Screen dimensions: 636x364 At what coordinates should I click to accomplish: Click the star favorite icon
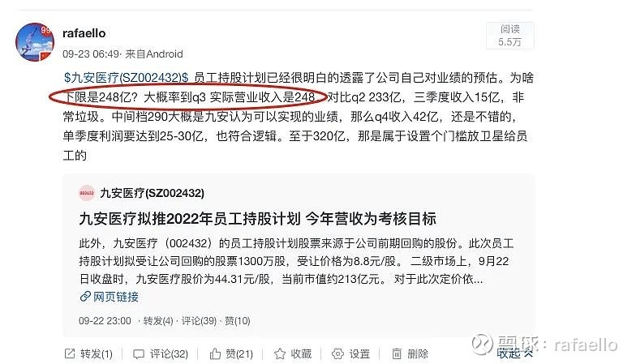(x=280, y=353)
